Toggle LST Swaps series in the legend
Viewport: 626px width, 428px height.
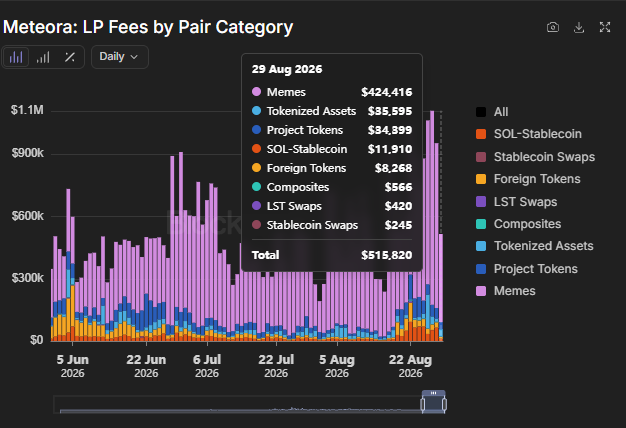point(516,202)
